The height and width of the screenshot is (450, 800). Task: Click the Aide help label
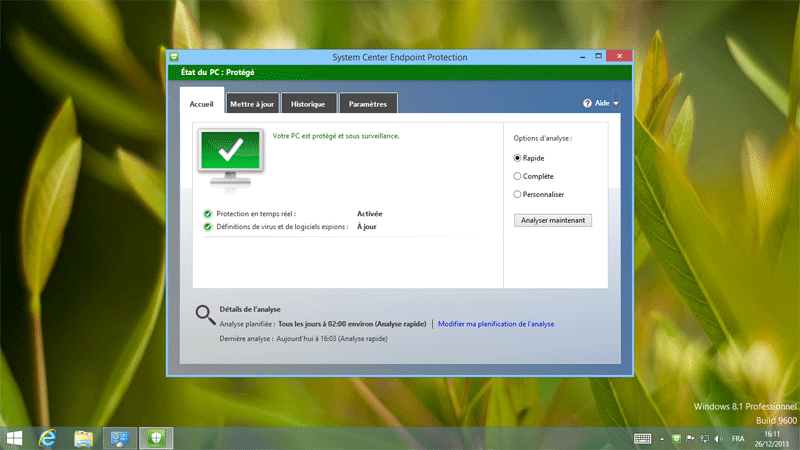(602, 103)
